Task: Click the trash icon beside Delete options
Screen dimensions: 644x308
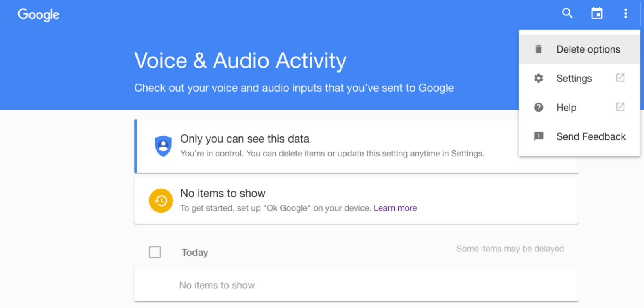Action: point(539,49)
